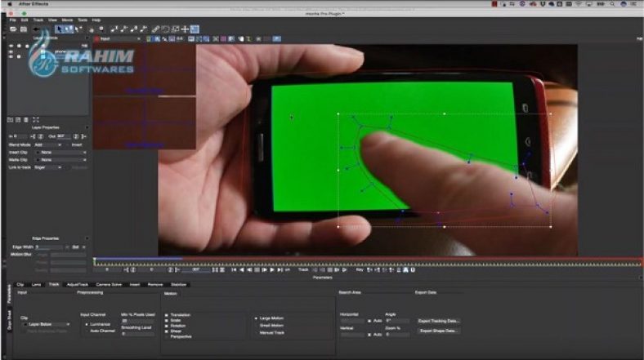The height and width of the screenshot is (360, 644).
Task: Collapse the Edge Properties panel arrow
Action: [87, 238]
